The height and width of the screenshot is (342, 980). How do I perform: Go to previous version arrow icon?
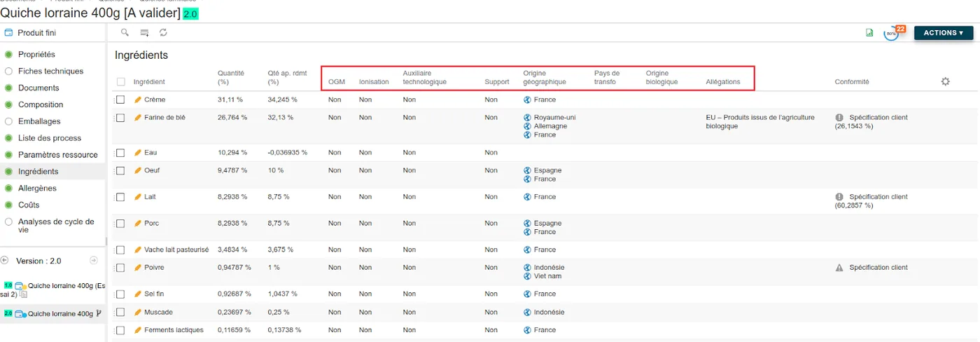coord(4,260)
